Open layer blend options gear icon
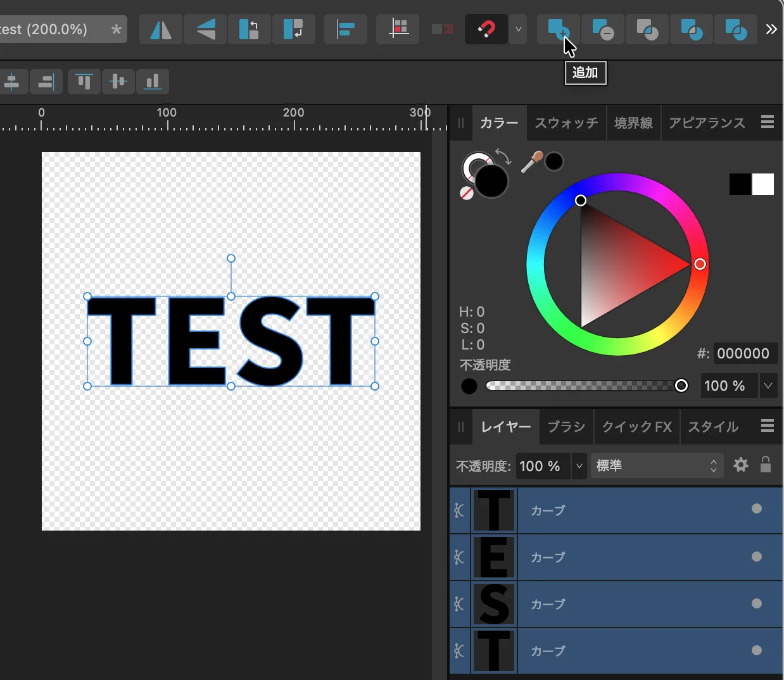Image resolution: width=784 pixels, height=680 pixels. click(x=741, y=465)
